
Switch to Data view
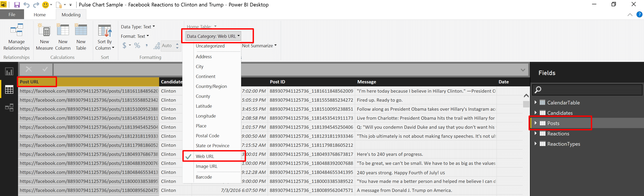[9, 89]
